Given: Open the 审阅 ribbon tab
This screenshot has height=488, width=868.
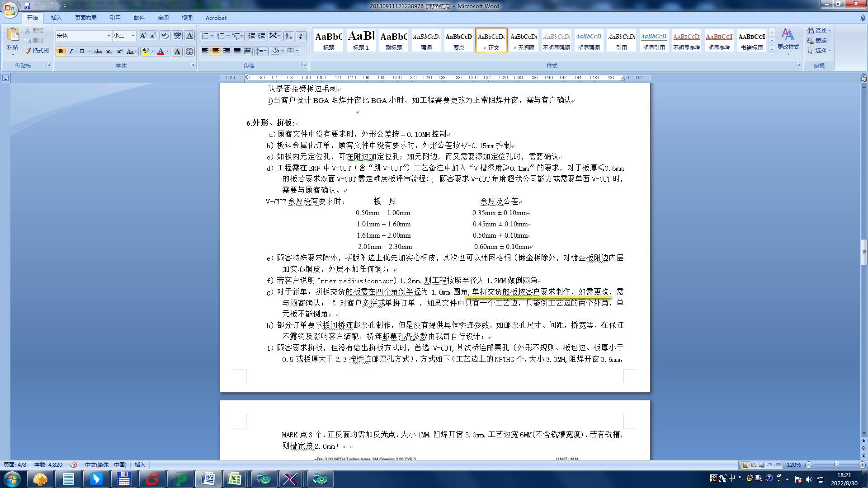Looking at the screenshot, I should tap(163, 18).
